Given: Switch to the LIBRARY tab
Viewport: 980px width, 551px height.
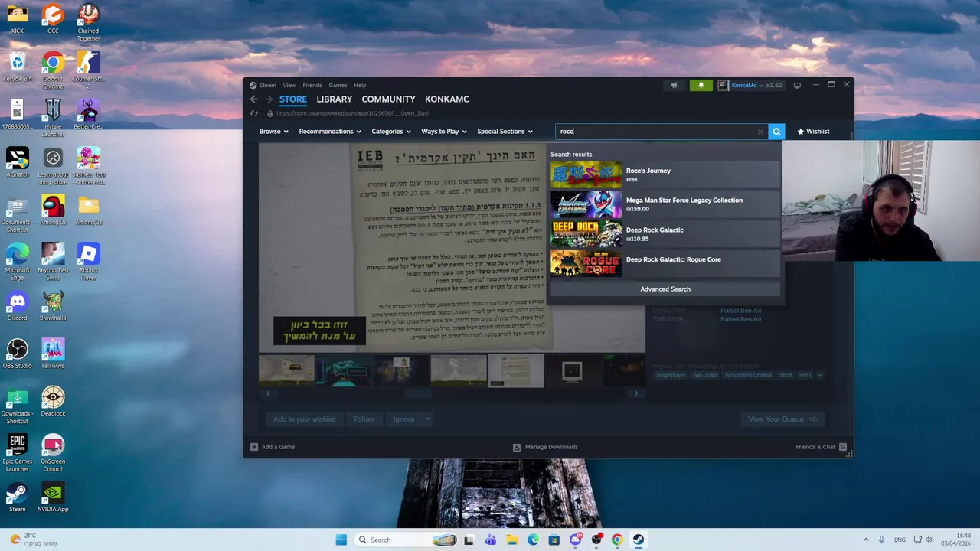Looking at the screenshot, I should coord(334,99).
